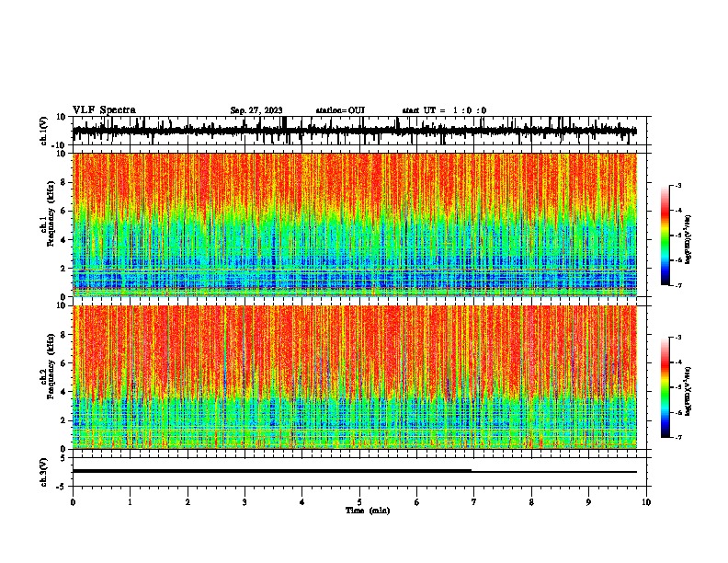Click the ch.2 spectrogram color scale bar
The height and width of the screenshot is (563, 728).
665,387
